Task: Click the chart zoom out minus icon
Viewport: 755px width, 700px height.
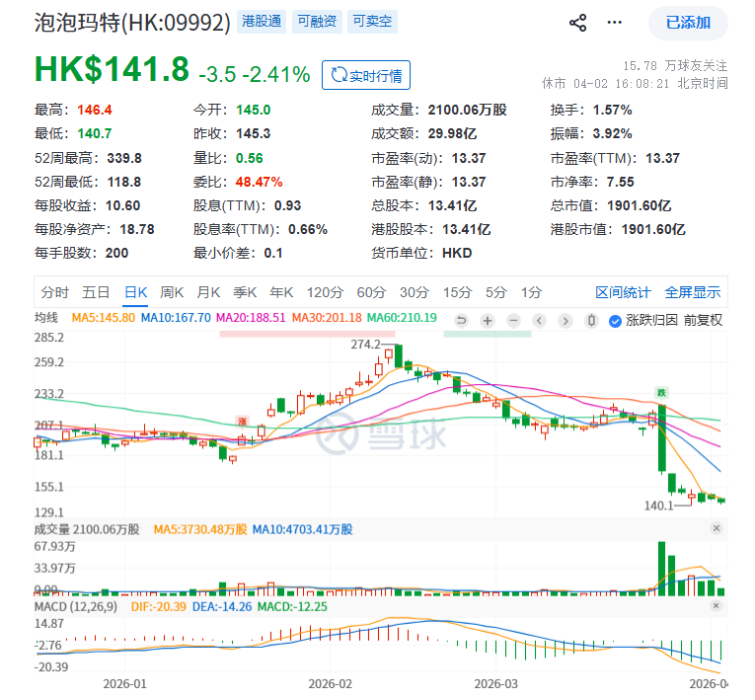Action: [514, 320]
